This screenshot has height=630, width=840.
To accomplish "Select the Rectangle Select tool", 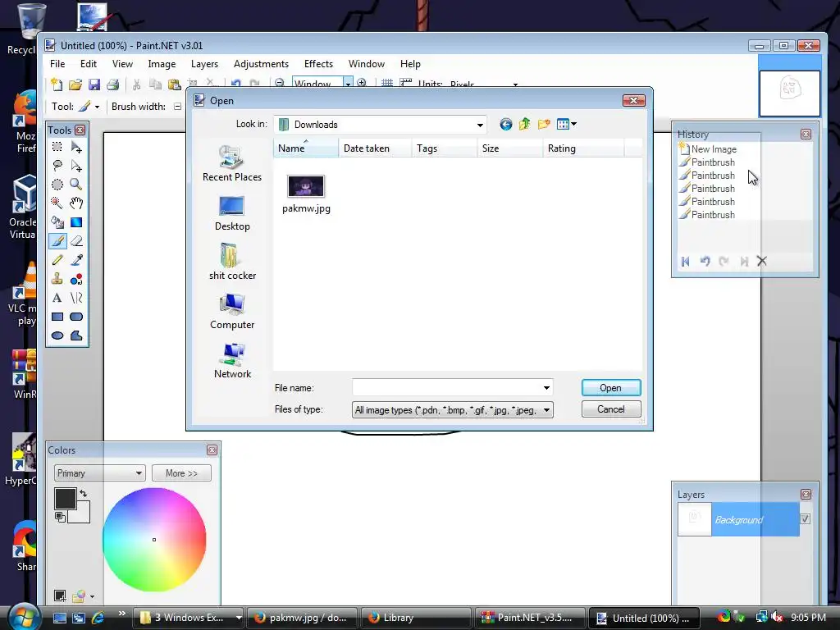I will 57,147.
